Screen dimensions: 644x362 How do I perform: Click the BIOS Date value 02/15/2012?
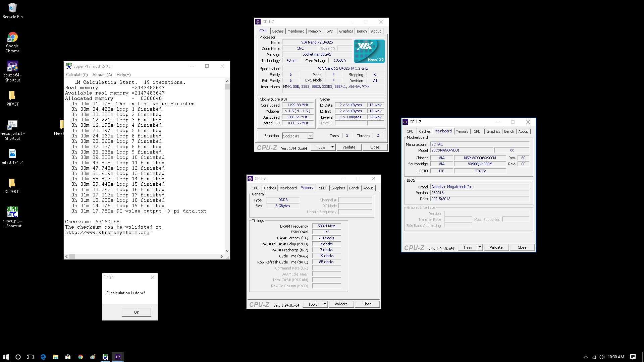(480, 199)
